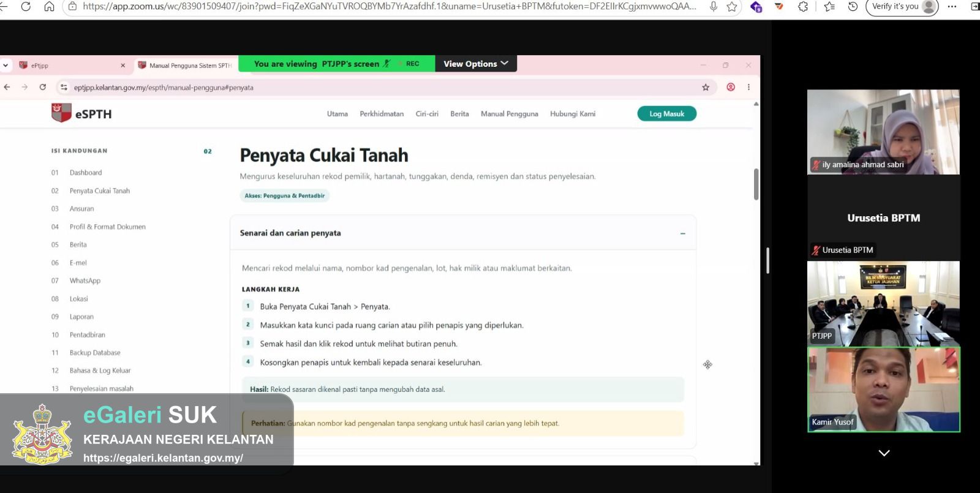This screenshot has height=493, width=980.
Task: Close the ePtjpp tab
Action: point(123,66)
